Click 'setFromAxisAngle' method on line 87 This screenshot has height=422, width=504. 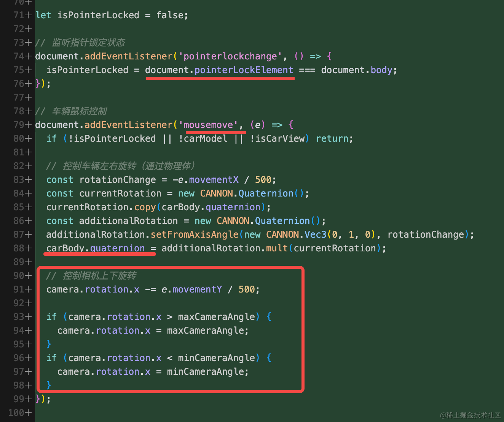(x=195, y=235)
